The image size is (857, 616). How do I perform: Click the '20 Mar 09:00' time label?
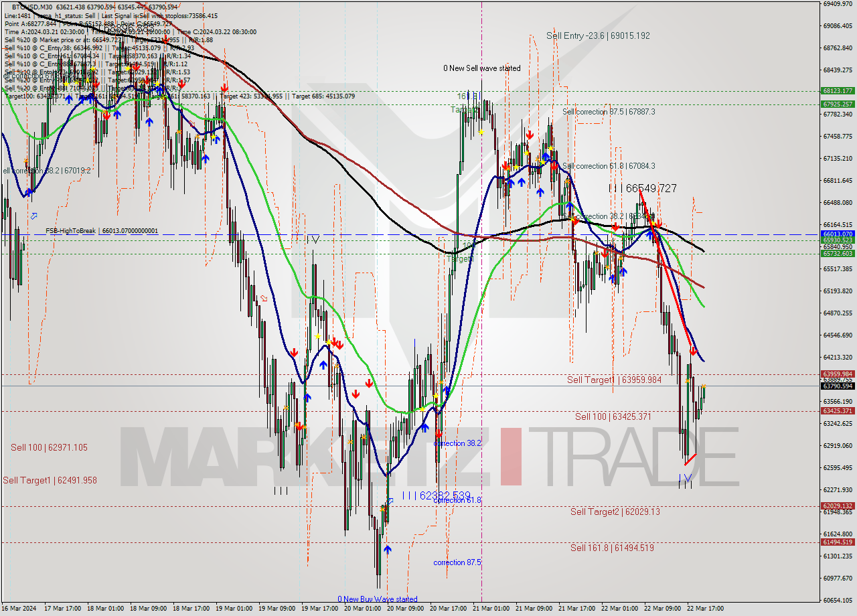(x=404, y=609)
